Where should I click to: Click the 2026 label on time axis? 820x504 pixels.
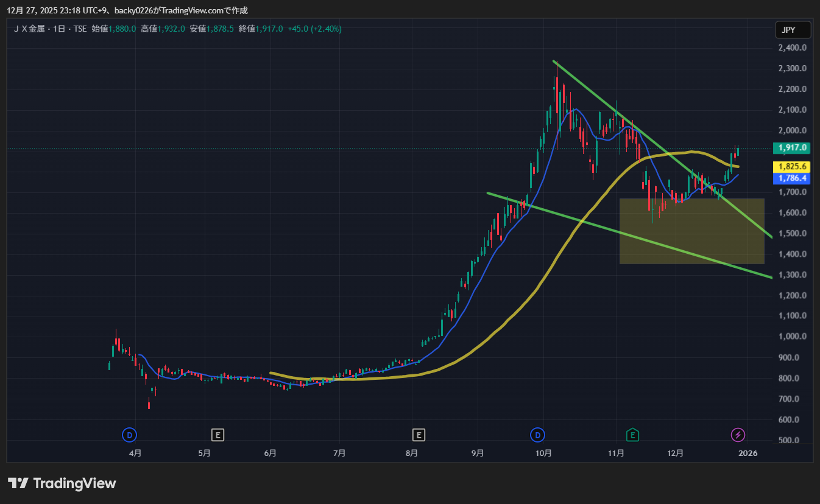click(748, 453)
